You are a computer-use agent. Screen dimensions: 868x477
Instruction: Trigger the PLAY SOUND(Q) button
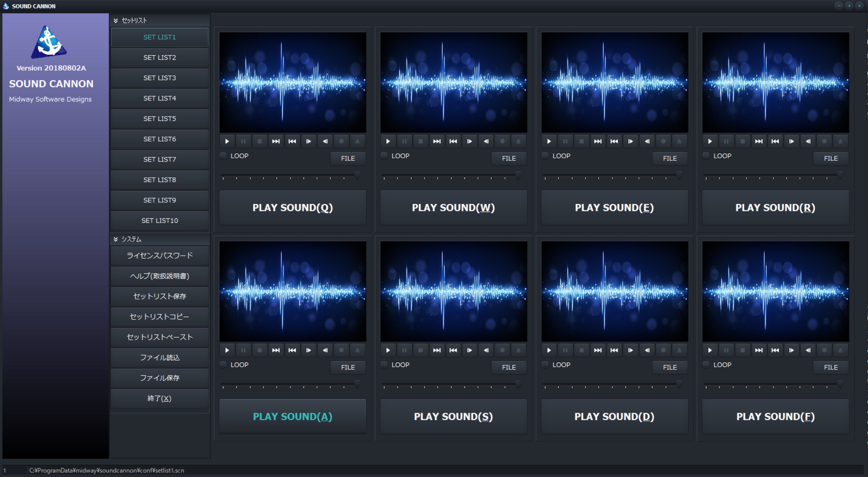293,208
